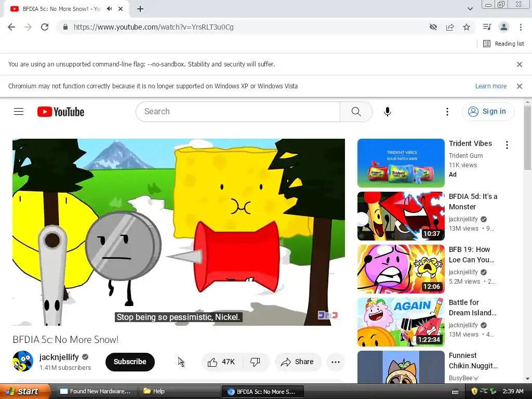Switch to the Help folder taskbar item
Image resolution: width=532 pixels, height=399 pixels.
click(x=179, y=392)
